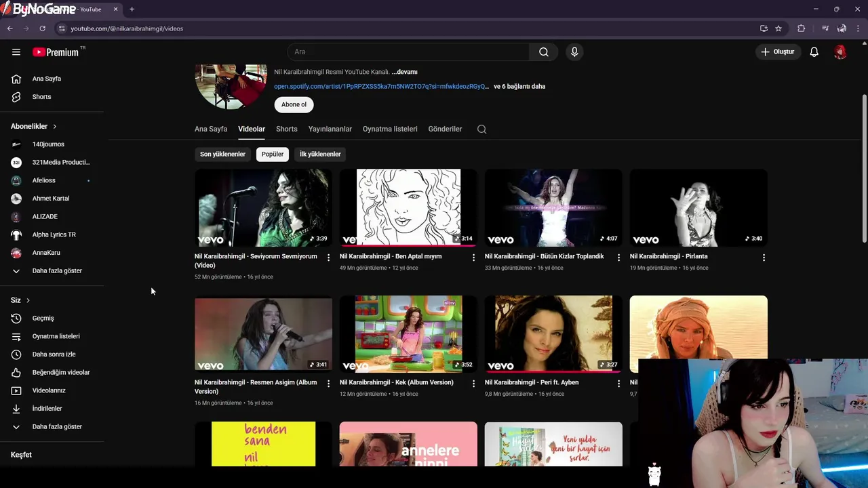Click Abone ol subscribe button
Viewport: 868px width, 488px height.
pyautogui.click(x=294, y=104)
